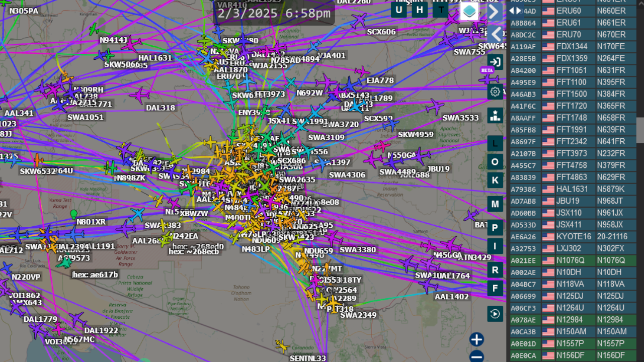
Task: Toggle the L map option button
Action: click(495, 143)
